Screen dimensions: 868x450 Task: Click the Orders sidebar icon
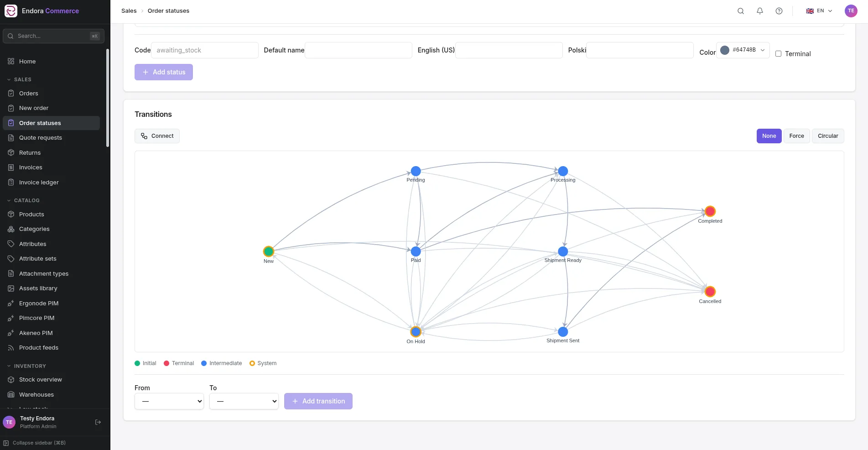click(x=11, y=93)
